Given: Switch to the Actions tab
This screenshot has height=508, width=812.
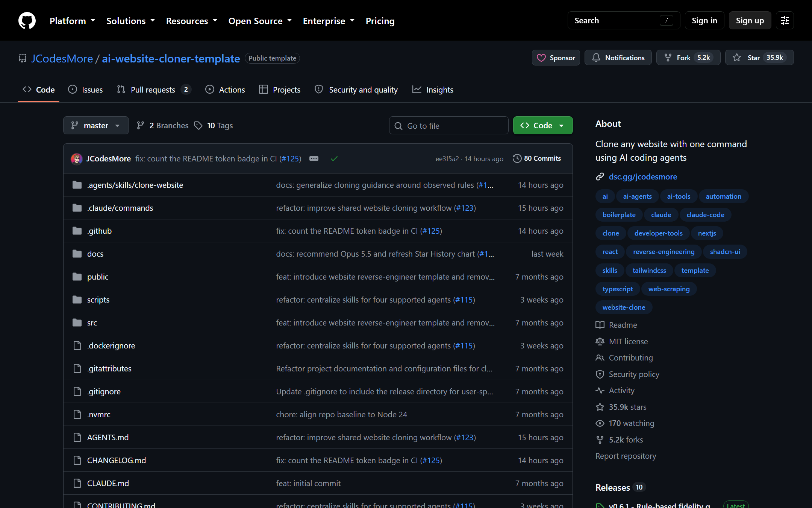Looking at the screenshot, I should (225, 90).
